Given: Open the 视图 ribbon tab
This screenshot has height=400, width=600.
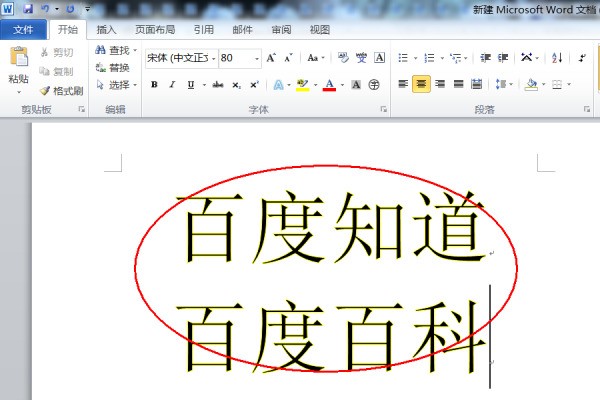Looking at the screenshot, I should click(320, 29).
